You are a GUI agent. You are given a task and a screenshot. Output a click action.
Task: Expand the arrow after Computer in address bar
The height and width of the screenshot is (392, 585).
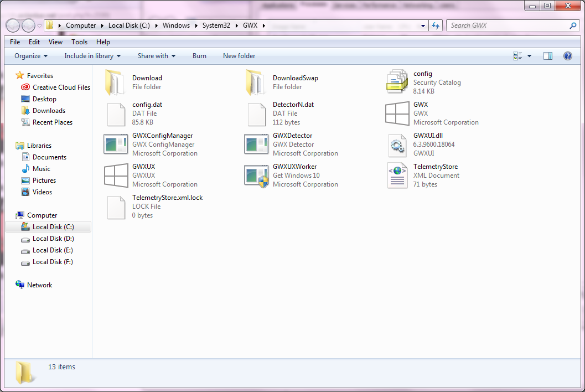[x=102, y=25]
